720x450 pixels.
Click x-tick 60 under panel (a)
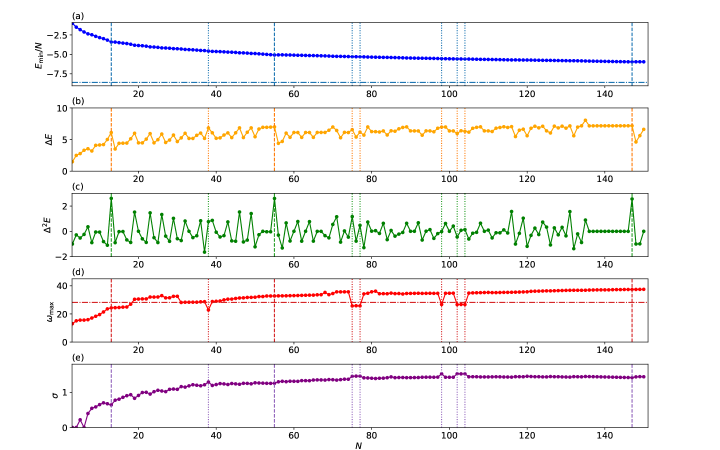pyautogui.click(x=294, y=94)
